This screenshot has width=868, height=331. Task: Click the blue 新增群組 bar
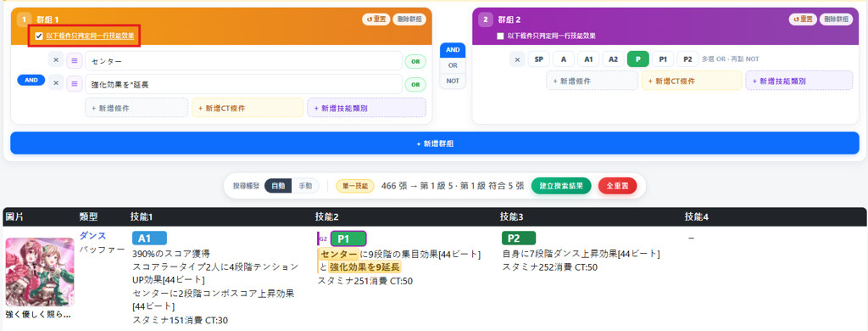coord(434,143)
